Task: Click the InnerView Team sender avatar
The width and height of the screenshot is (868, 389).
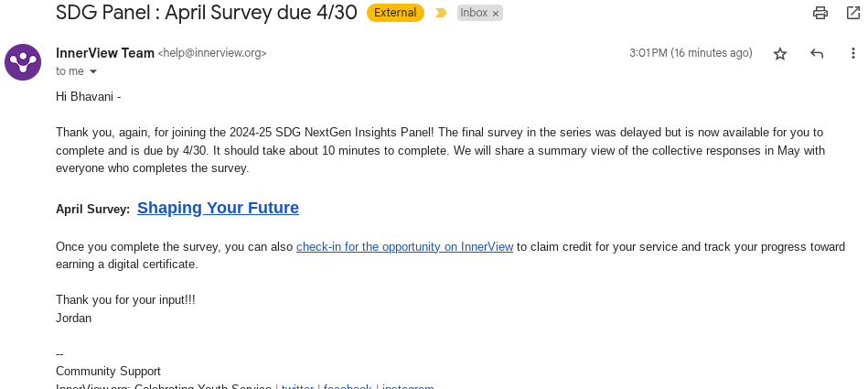Action: [22, 61]
